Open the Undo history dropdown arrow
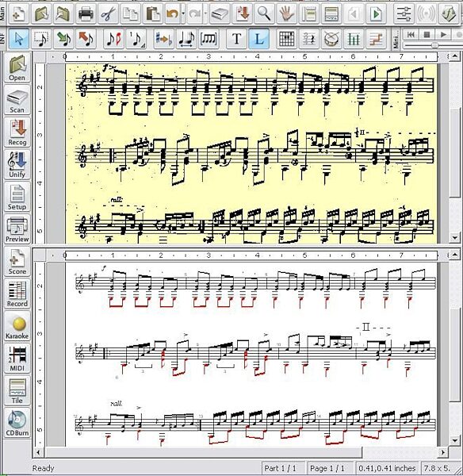 [x=183, y=13]
